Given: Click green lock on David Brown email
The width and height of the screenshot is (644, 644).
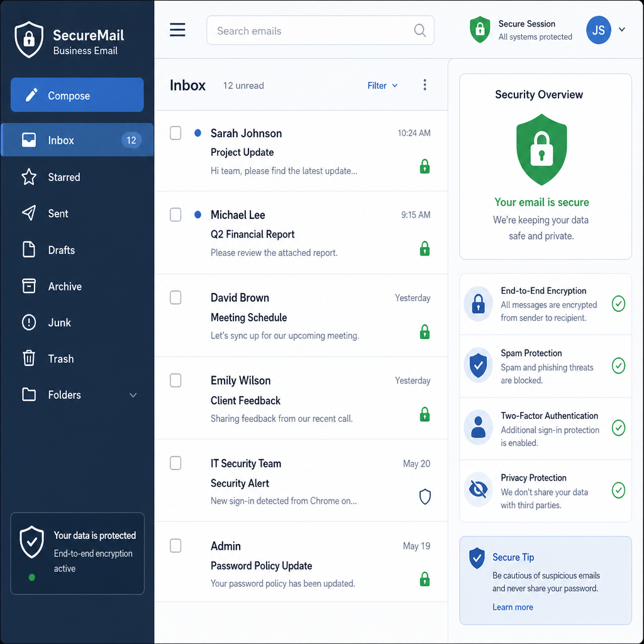Looking at the screenshot, I should [425, 331].
